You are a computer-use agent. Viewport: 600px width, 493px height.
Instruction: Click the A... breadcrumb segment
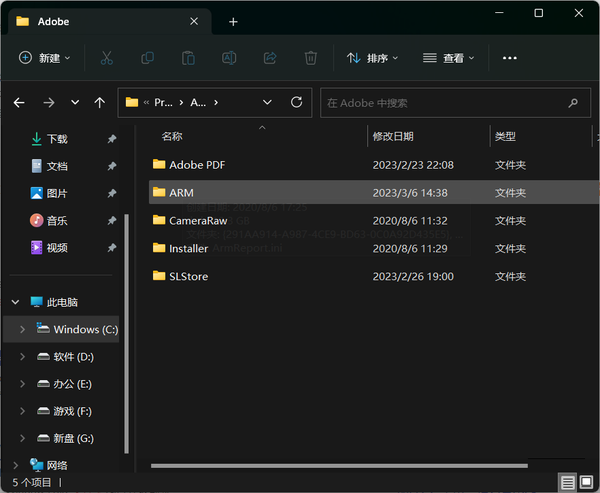click(198, 103)
